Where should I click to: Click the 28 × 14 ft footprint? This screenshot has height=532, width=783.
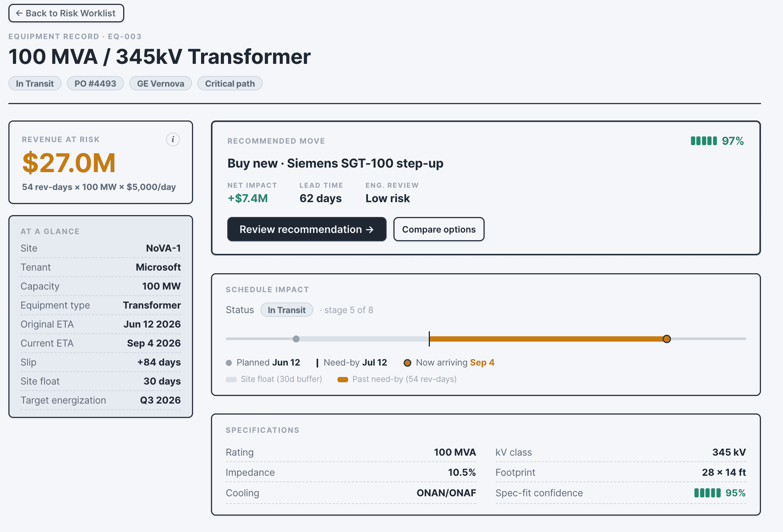[x=724, y=472]
